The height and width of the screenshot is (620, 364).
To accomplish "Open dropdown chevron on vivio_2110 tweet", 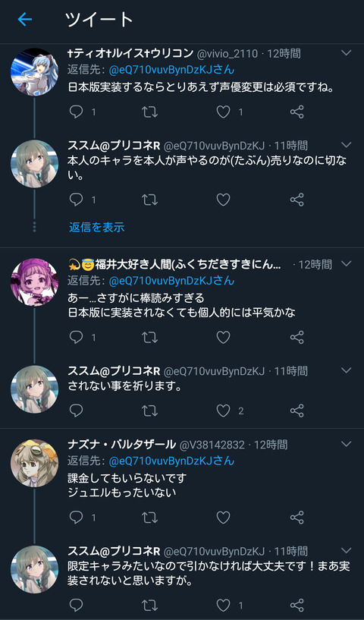I will pos(347,52).
